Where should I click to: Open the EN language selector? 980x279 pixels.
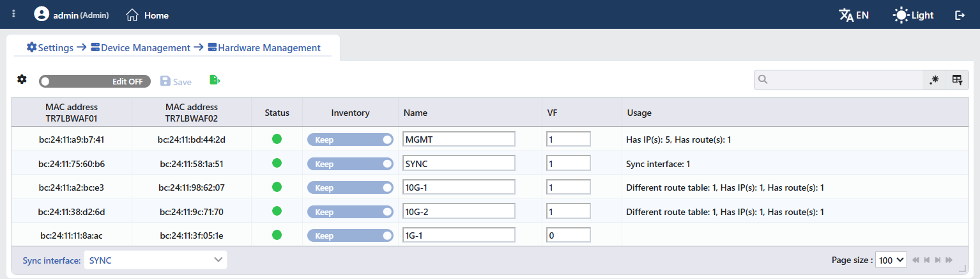(854, 15)
